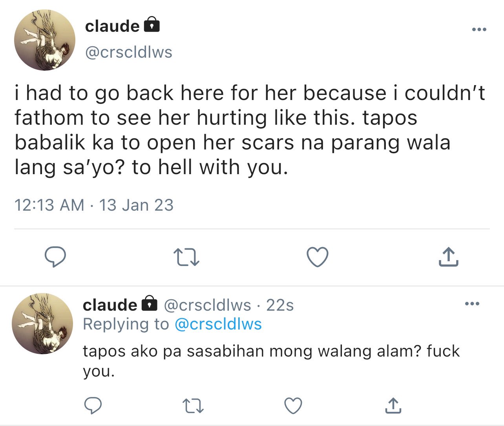Share the main tweet
Image resolution: width=504 pixels, height=426 pixels.
click(448, 257)
